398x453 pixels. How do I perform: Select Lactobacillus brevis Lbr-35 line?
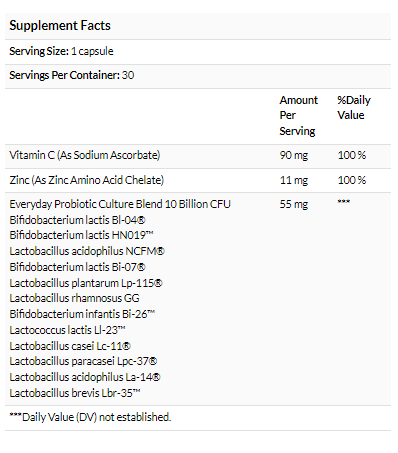(x=75, y=393)
